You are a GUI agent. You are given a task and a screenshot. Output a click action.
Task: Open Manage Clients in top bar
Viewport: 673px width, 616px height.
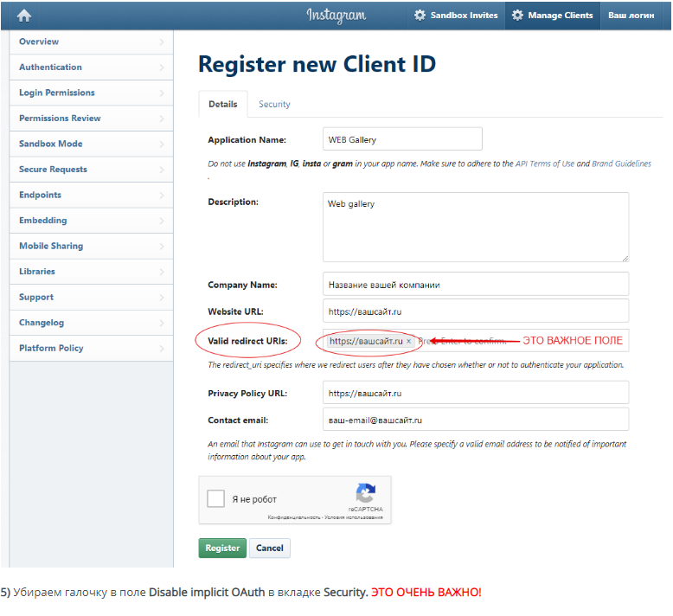click(553, 16)
